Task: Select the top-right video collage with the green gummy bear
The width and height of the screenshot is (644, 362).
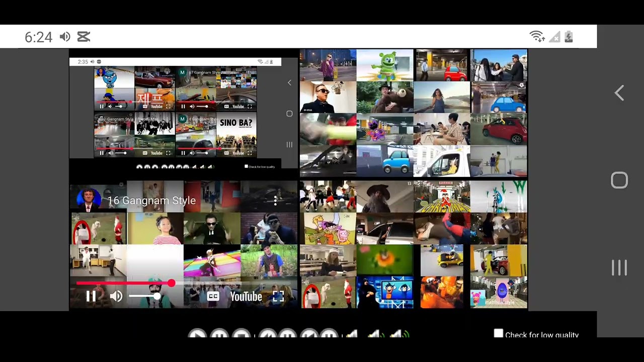Action: (x=414, y=113)
